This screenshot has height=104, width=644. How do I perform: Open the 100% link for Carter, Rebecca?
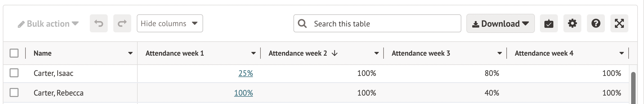(243, 93)
